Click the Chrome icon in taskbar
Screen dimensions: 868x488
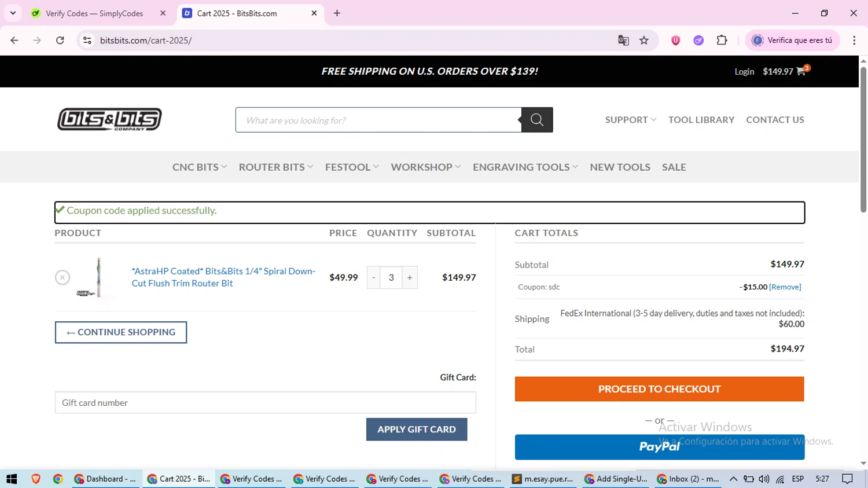click(58, 479)
